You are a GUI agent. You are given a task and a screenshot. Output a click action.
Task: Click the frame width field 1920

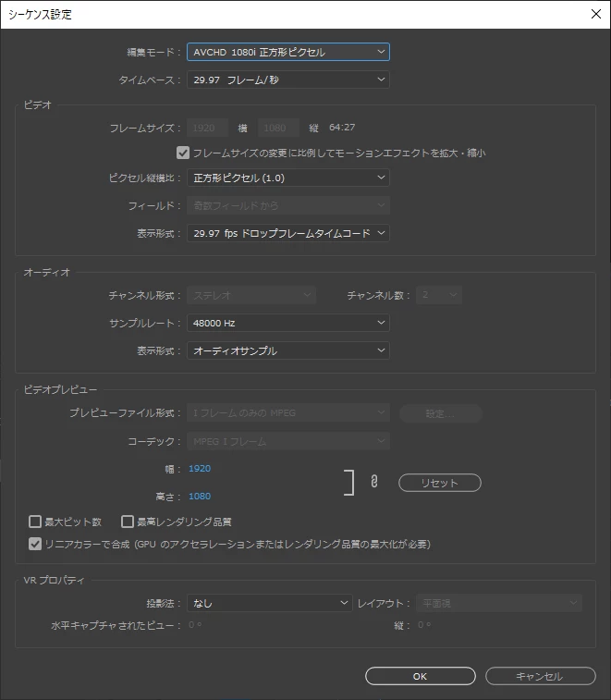(208, 128)
